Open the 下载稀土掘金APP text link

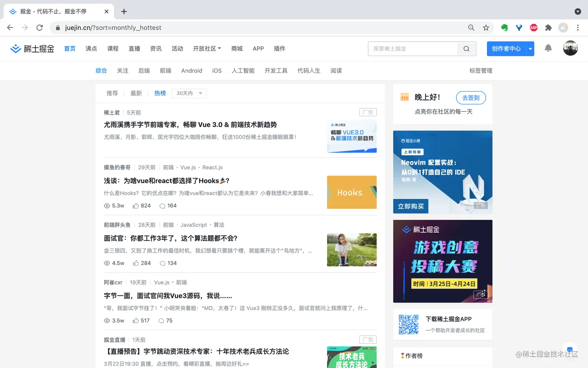click(448, 319)
